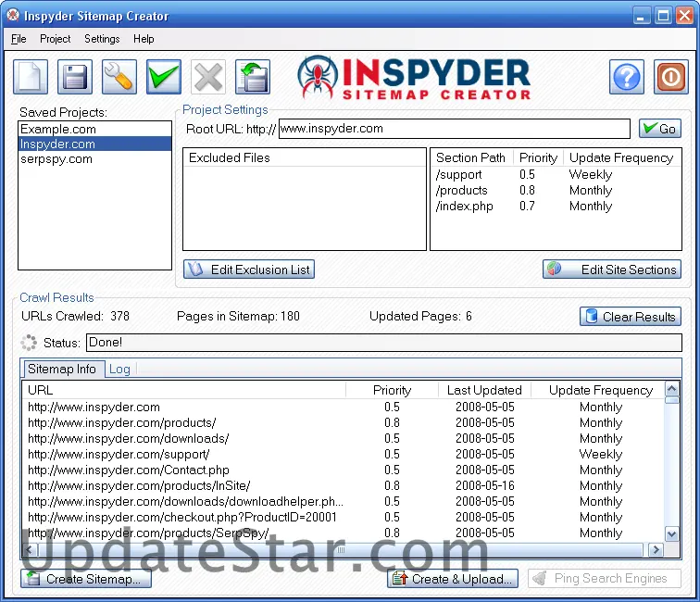700x602 pixels.
Task: Select the inspyder.com/support/ URL row
Action: 343,454
